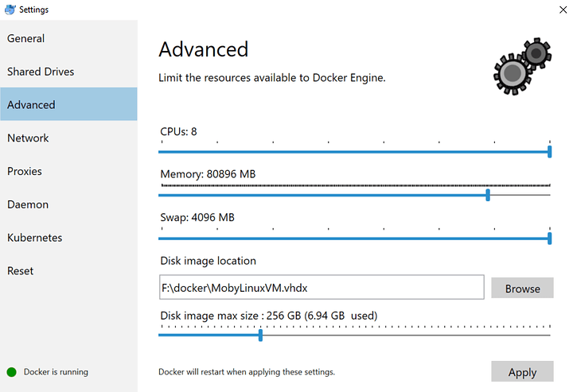This screenshot has width=573, height=392.
Task: Click the CPUs slider handle
Action: point(550,151)
